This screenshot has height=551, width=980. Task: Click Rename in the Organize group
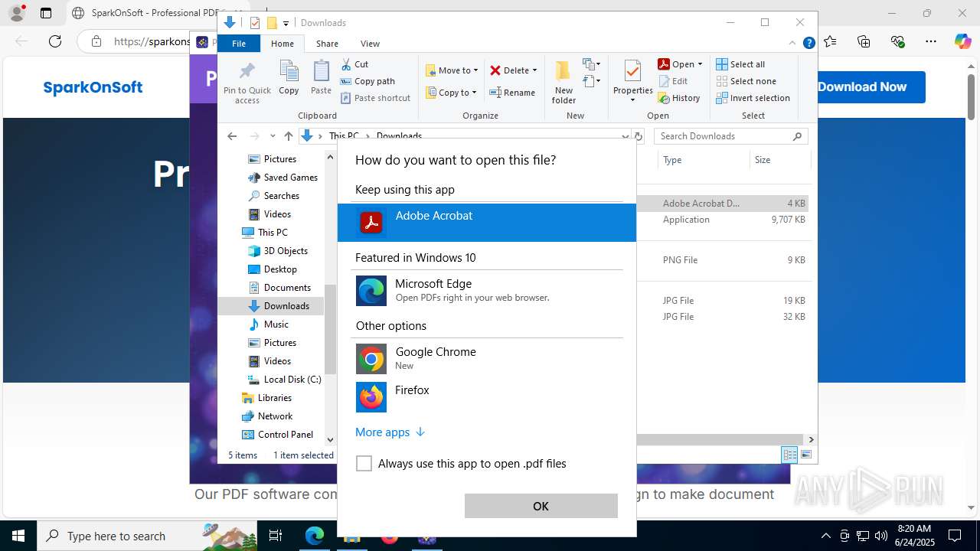point(512,93)
